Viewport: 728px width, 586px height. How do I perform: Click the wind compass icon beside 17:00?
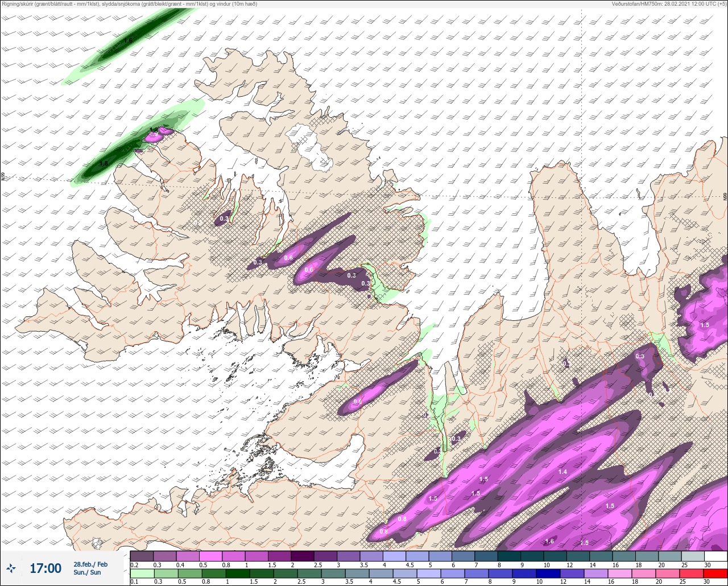[x=11, y=568]
